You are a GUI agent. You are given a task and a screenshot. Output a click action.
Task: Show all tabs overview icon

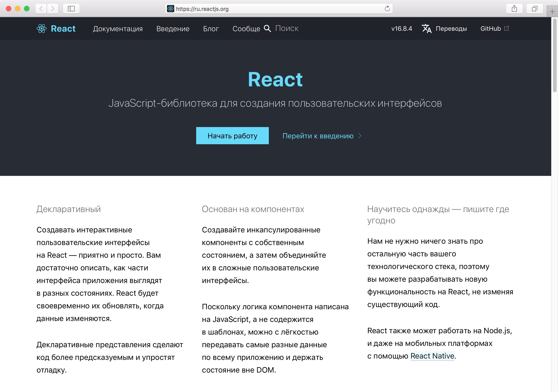(x=534, y=9)
